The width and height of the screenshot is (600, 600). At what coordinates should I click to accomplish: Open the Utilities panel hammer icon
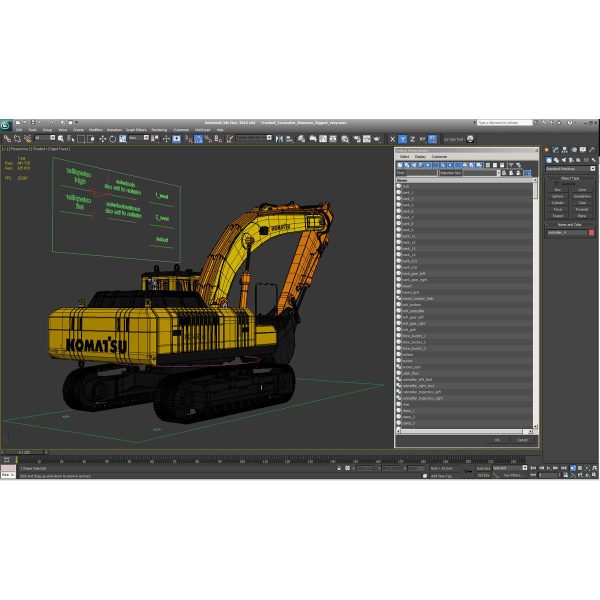592,150
